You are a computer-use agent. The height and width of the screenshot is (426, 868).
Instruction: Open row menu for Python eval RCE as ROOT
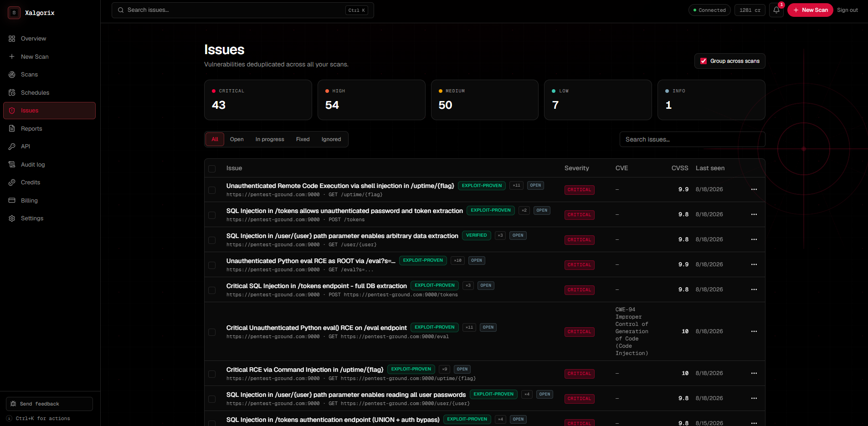pos(754,264)
